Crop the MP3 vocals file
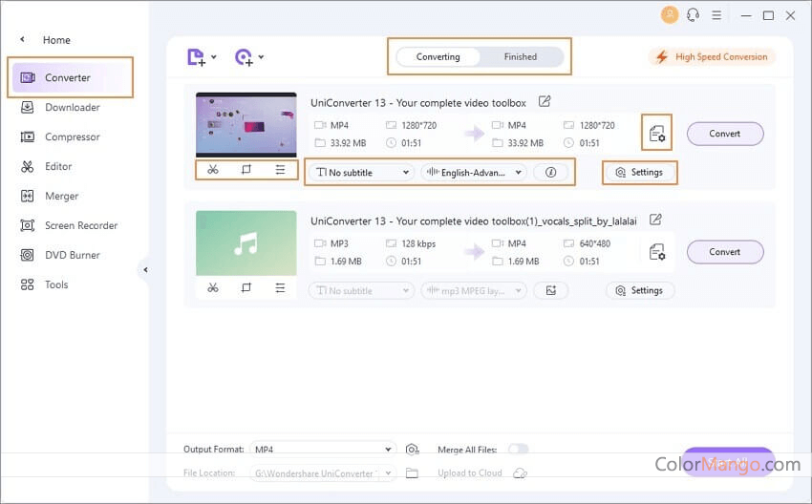Viewport: 812px width, 504px height. 246,287
